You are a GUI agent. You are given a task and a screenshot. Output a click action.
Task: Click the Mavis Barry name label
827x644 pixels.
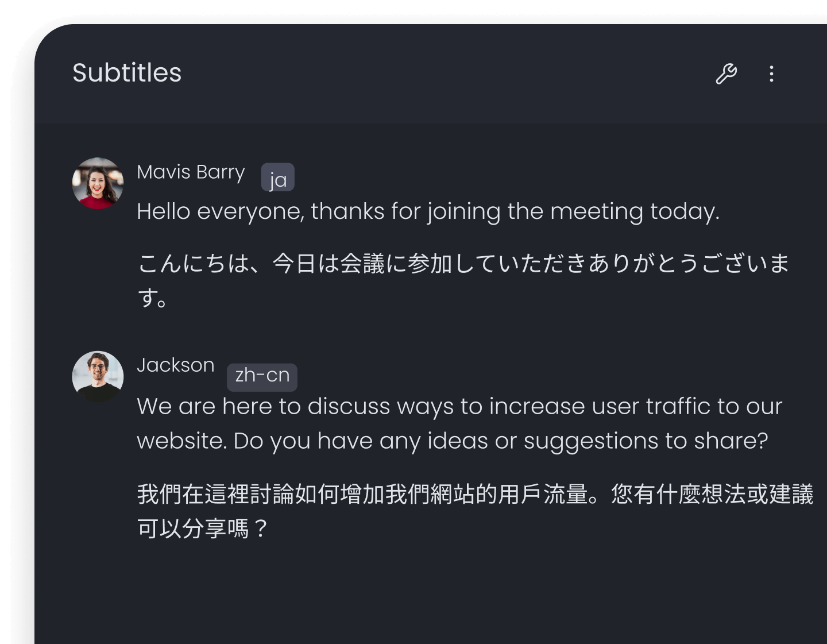[191, 172]
